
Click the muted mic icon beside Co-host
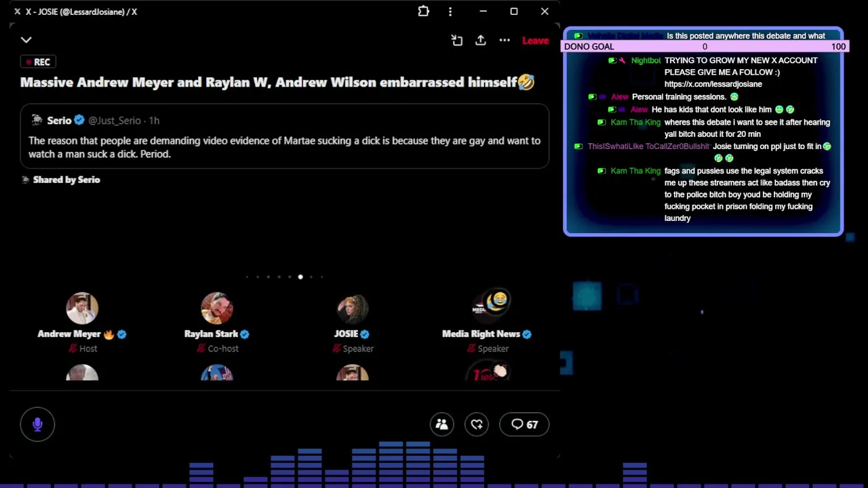click(201, 348)
